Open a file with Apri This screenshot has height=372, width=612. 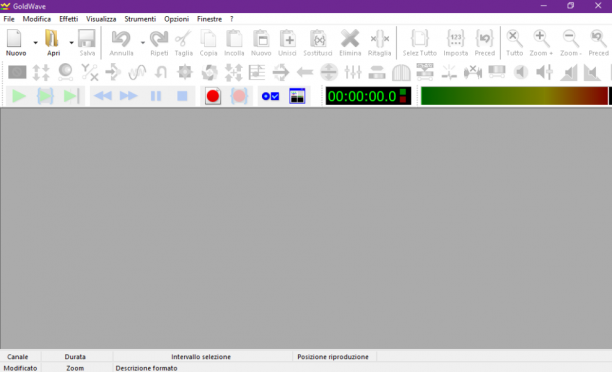point(53,43)
